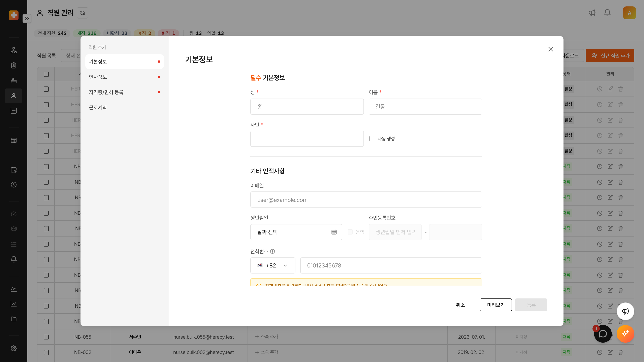This screenshot has width=644, height=362.
Task: Open the bed/ward sidebar icon
Action: tap(13, 80)
